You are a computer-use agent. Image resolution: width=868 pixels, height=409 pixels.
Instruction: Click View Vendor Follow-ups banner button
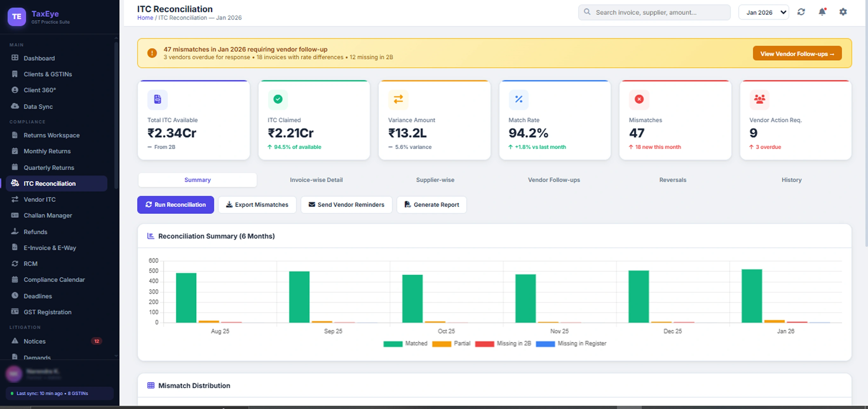click(x=797, y=54)
